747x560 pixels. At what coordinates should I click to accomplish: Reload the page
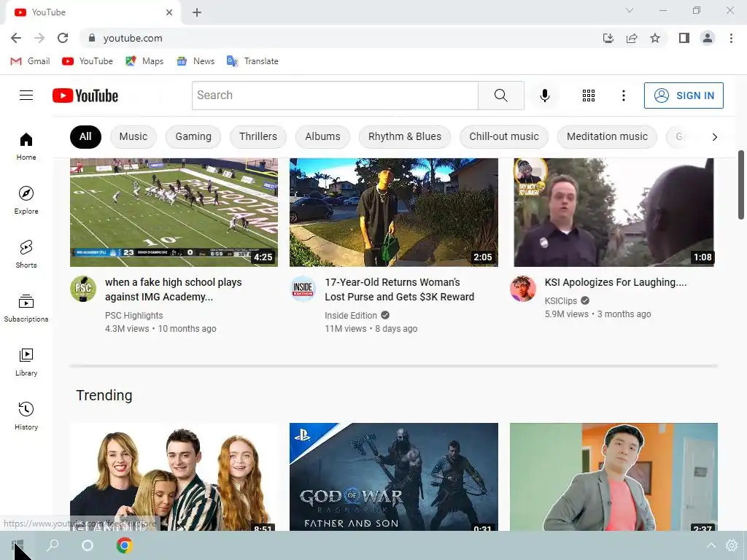(63, 38)
